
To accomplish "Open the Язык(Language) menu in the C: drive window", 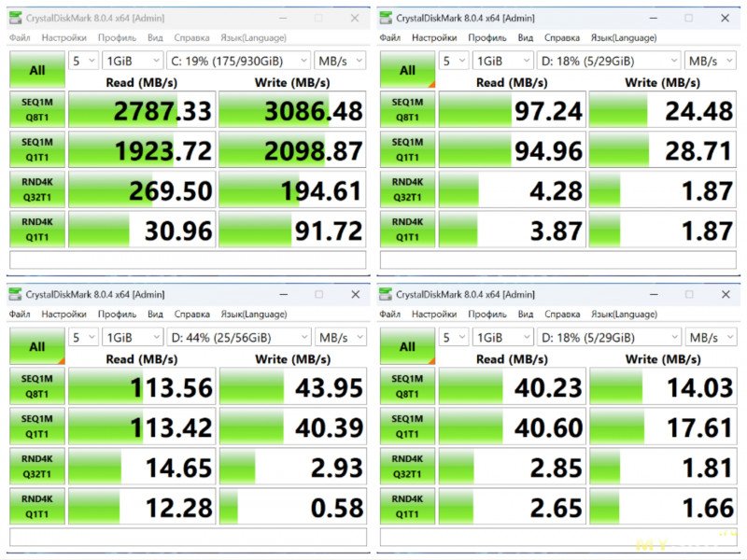I will click(253, 38).
